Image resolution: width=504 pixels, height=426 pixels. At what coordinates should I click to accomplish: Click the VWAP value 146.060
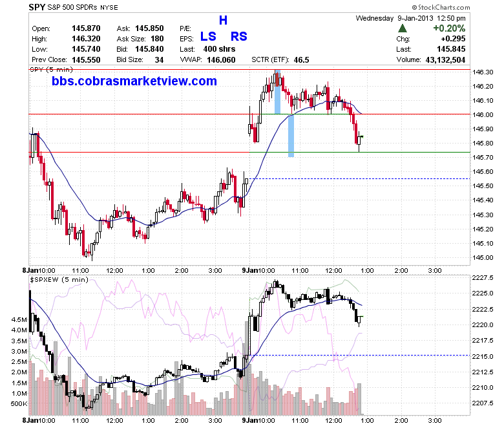click(x=221, y=60)
